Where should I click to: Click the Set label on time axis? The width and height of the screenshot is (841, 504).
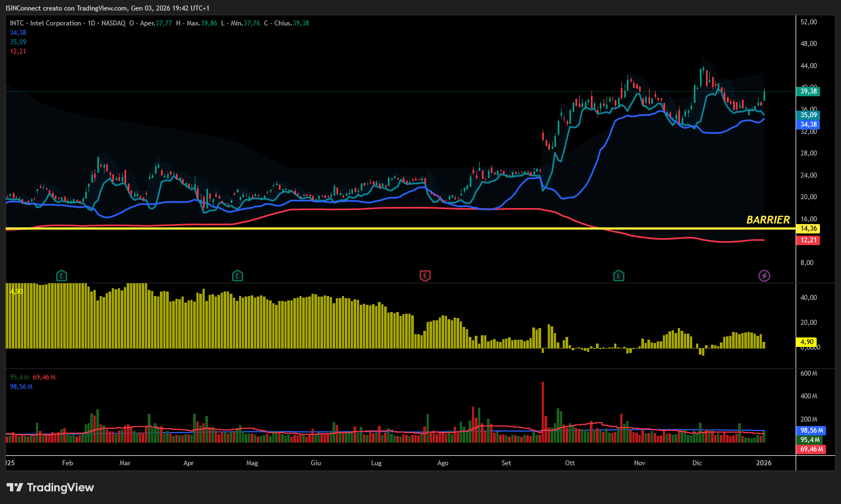pyautogui.click(x=506, y=463)
